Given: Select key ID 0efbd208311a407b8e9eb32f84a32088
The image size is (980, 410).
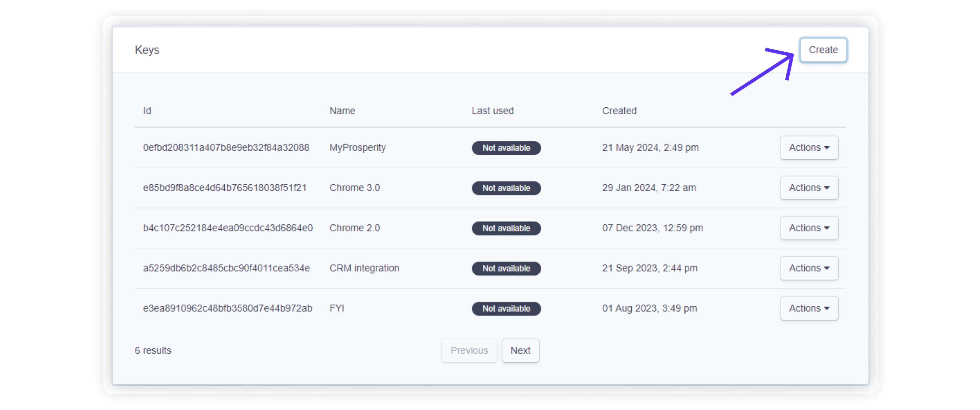Looking at the screenshot, I should point(226,147).
